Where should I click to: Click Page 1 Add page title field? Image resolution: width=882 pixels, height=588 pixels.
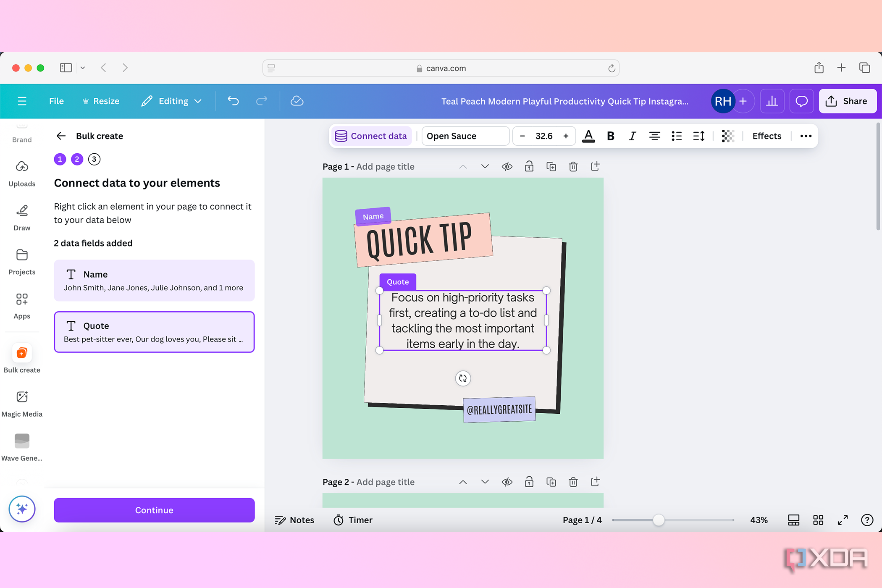pyautogui.click(x=385, y=167)
